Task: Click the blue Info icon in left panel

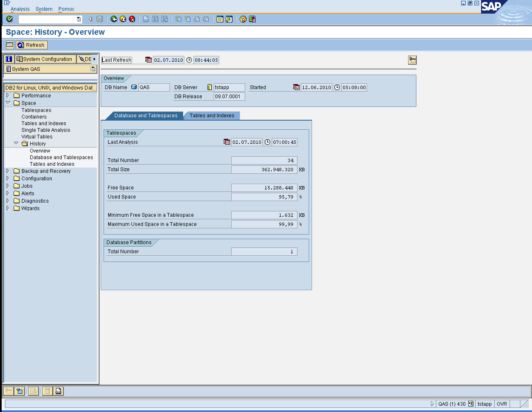Action: (x=9, y=59)
